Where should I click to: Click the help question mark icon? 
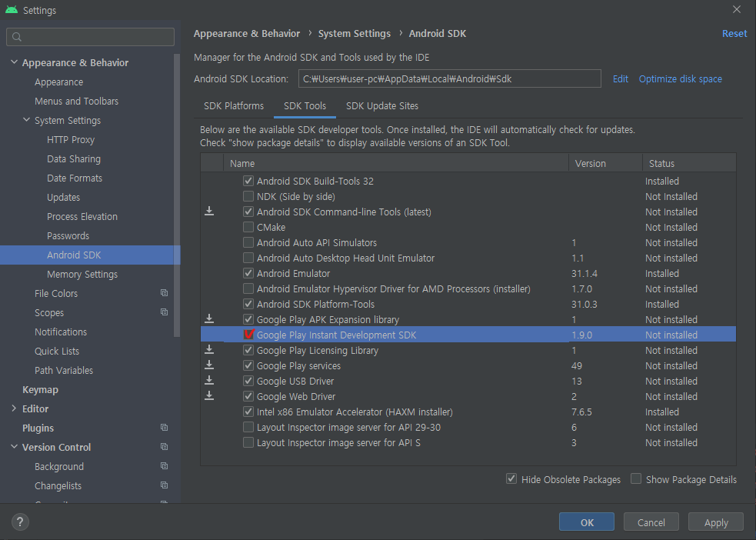[20, 522]
